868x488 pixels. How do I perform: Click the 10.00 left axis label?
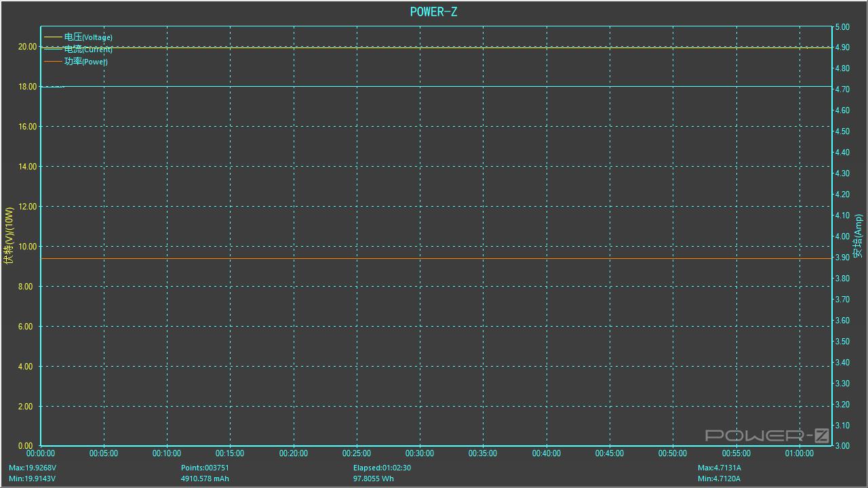[x=27, y=247]
